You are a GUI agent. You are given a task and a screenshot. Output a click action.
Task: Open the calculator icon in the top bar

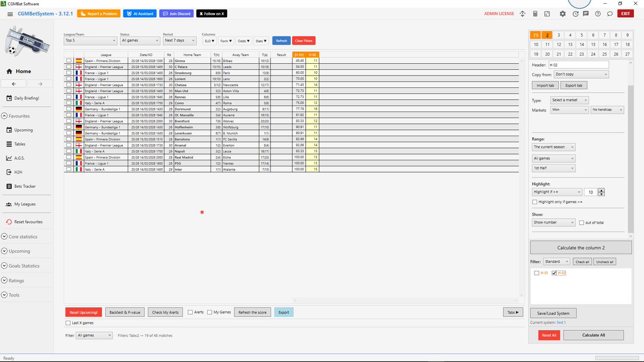click(535, 13)
